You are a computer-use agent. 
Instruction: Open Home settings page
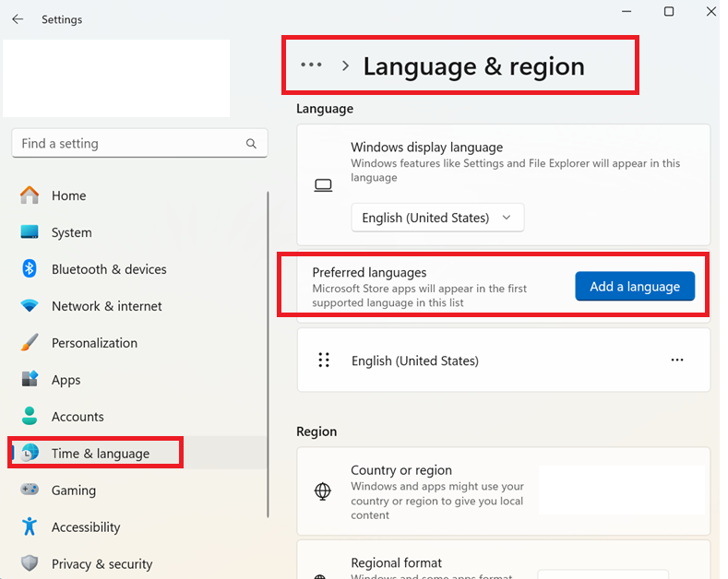pos(68,195)
